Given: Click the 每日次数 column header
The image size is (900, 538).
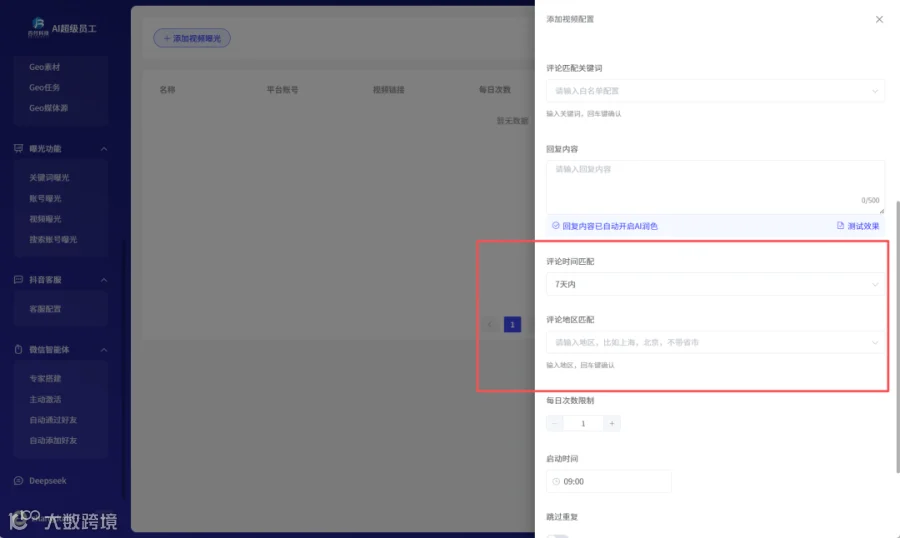Looking at the screenshot, I should (x=495, y=90).
